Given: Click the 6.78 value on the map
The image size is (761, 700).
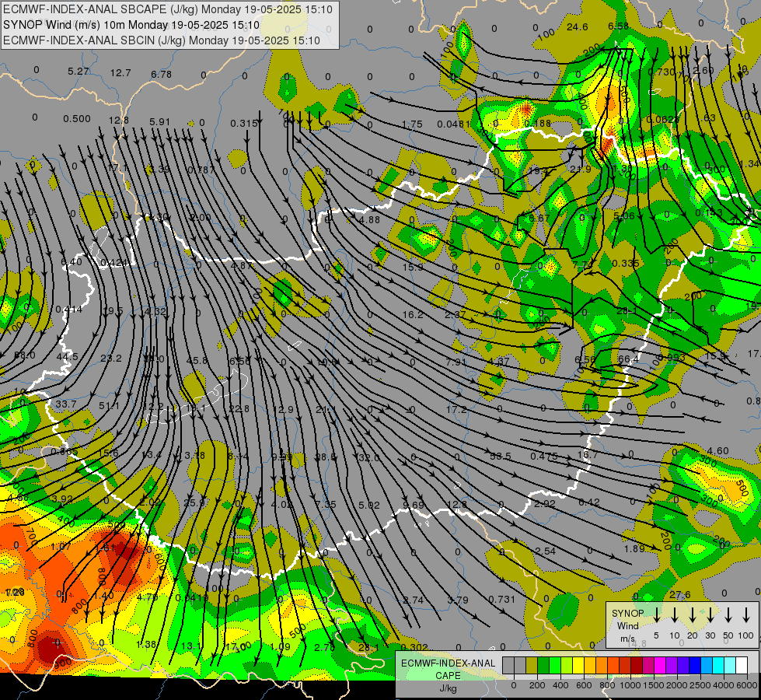Looking at the screenshot, I should click(x=161, y=75).
